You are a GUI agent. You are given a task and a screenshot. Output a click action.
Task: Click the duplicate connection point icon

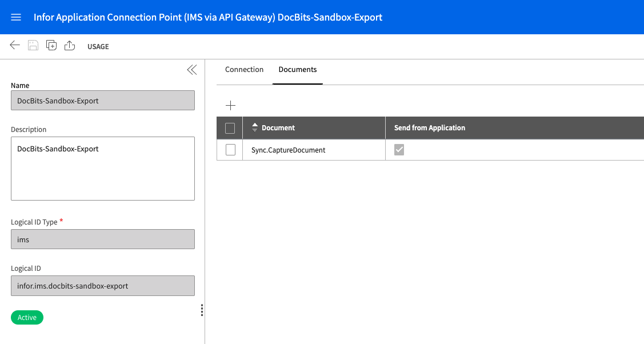51,46
